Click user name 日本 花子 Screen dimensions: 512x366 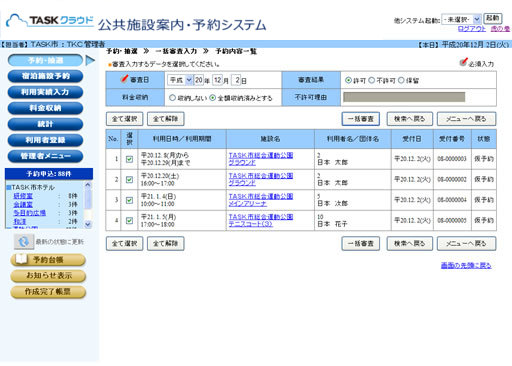pyautogui.click(x=332, y=224)
